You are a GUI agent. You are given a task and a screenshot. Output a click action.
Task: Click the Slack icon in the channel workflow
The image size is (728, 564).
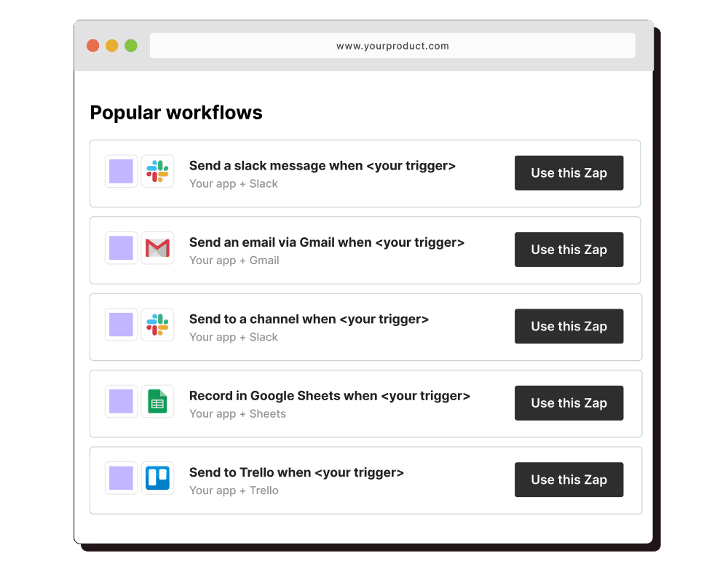(157, 325)
